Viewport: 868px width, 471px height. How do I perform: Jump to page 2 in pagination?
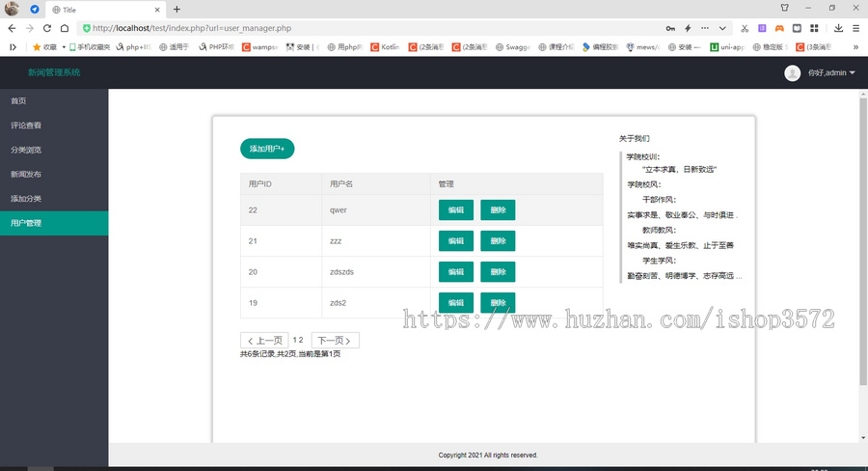click(x=301, y=340)
